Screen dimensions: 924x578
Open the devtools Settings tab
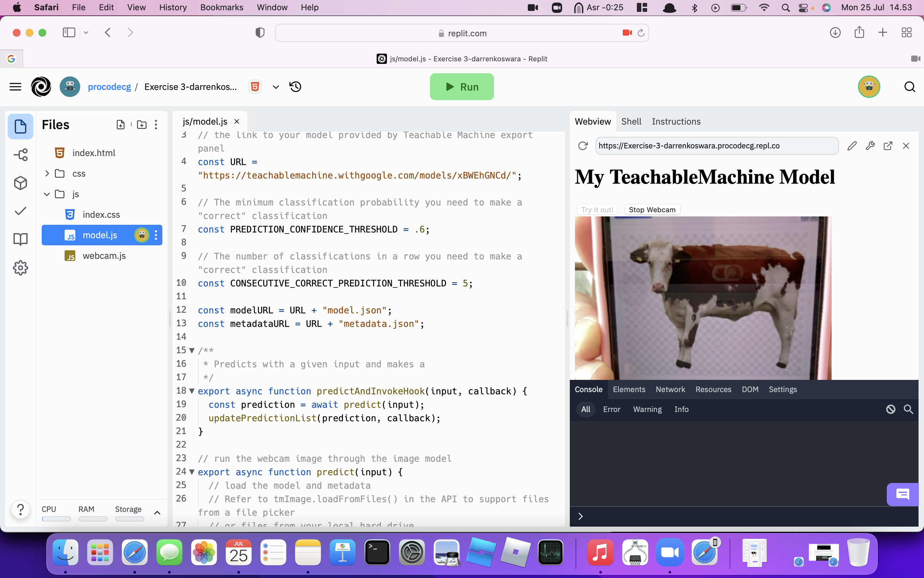(783, 389)
